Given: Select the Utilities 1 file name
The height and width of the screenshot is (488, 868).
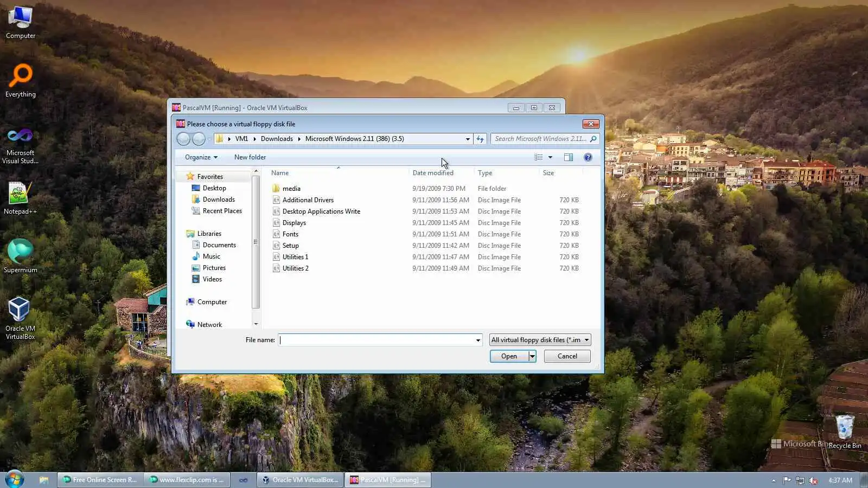Looking at the screenshot, I should 295,257.
